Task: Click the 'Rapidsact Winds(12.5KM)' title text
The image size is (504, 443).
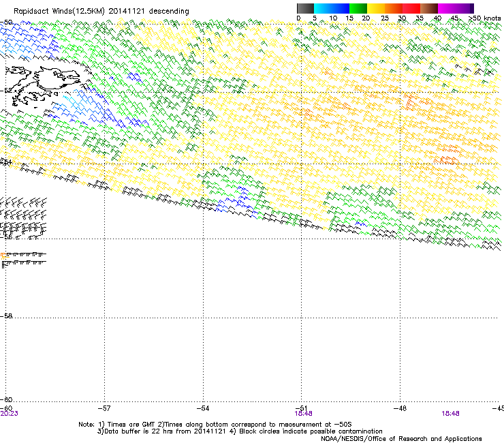Action: tap(59, 12)
